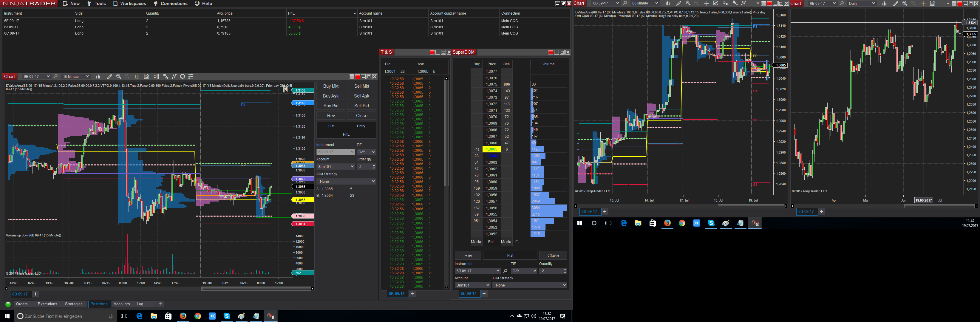Image resolution: width=980 pixels, height=322 pixels.
Task: Open properties list icon in 15 Minute chart toolbar
Action: (191, 76)
